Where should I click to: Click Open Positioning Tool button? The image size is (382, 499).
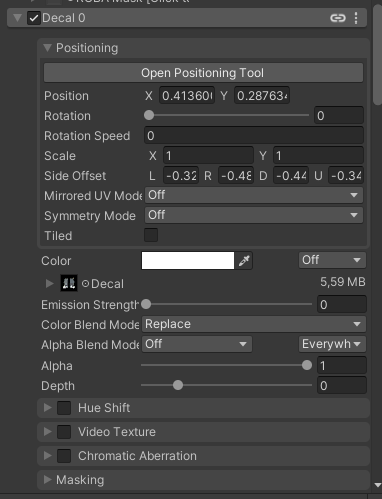coord(203,73)
